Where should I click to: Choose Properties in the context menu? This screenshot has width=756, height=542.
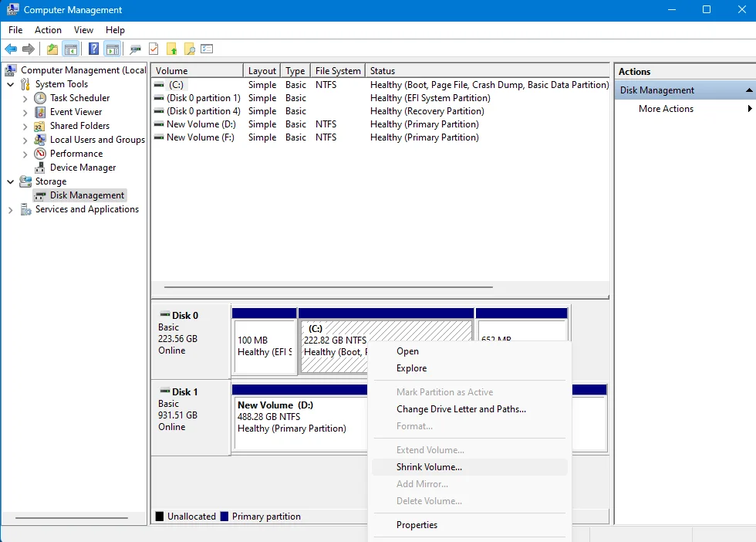tap(470, 525)
